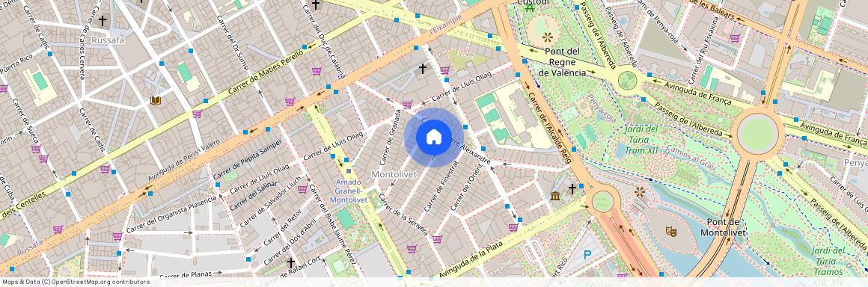Select the Carrer de Granada street label
Viewport: 868px width, 287px height.
pos(391,137)
